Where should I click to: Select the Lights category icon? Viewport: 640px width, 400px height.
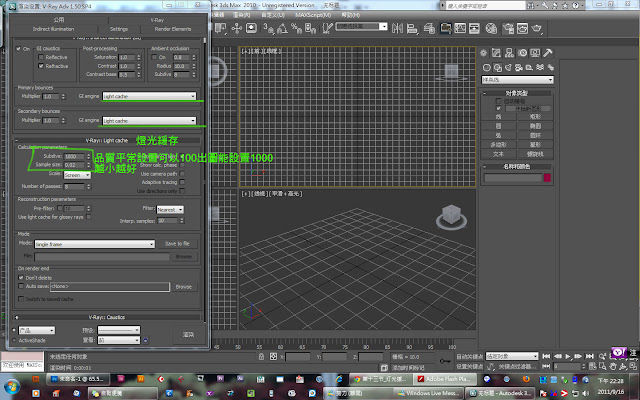[x=508, y=67]
